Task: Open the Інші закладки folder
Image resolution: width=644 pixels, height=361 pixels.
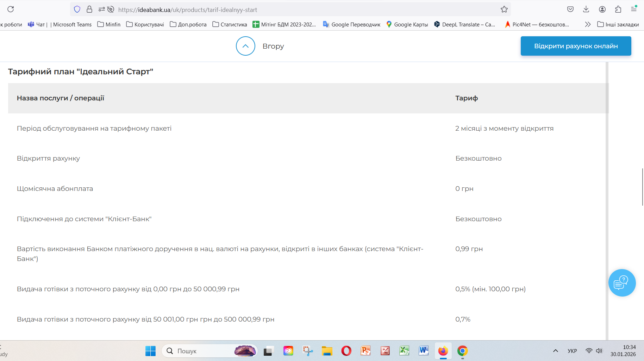Action: (618, 24)
